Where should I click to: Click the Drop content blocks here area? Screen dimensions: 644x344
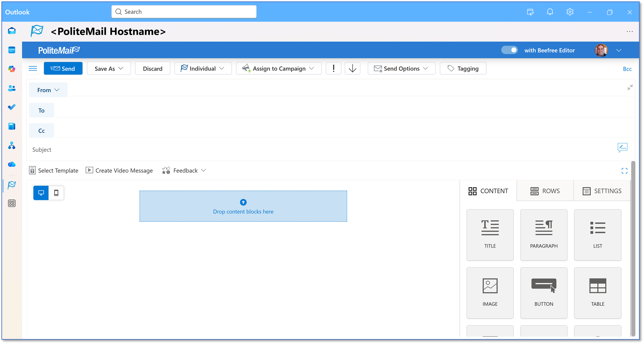tap(243, 206)
